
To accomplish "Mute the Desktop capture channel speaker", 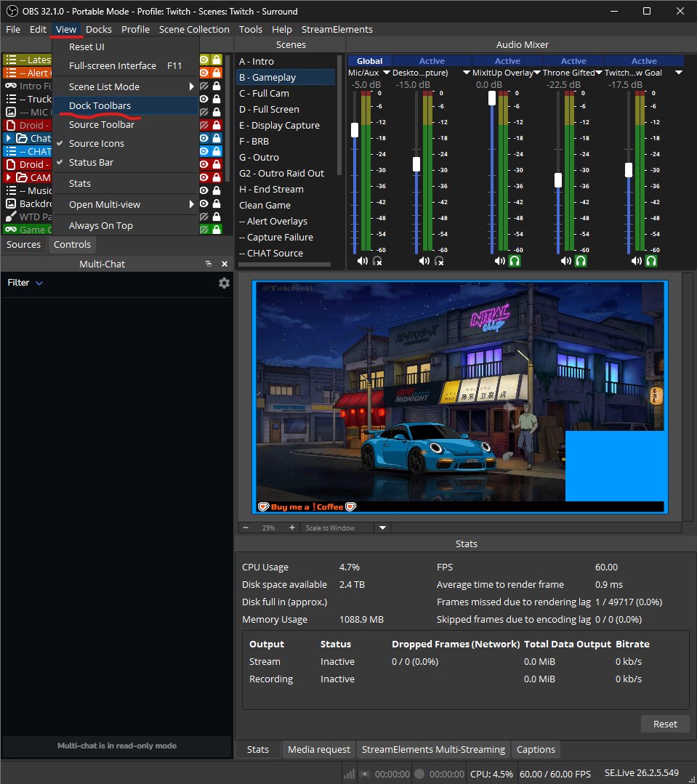I will click(424, 261).
